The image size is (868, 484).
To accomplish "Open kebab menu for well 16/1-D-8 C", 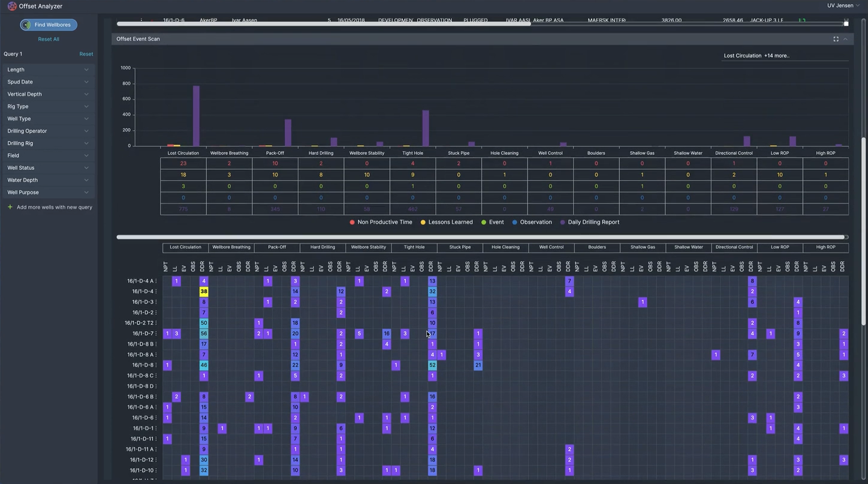I will (156, 375).
